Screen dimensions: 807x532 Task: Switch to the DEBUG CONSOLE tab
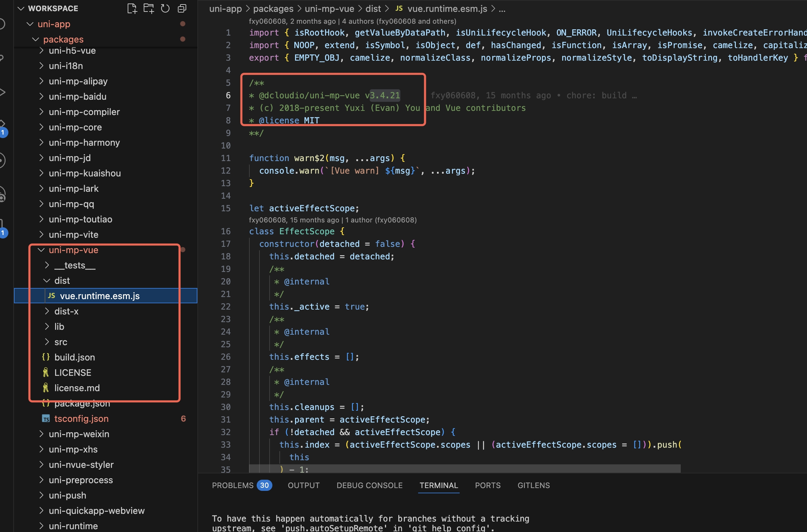click(x=369, y=485)
